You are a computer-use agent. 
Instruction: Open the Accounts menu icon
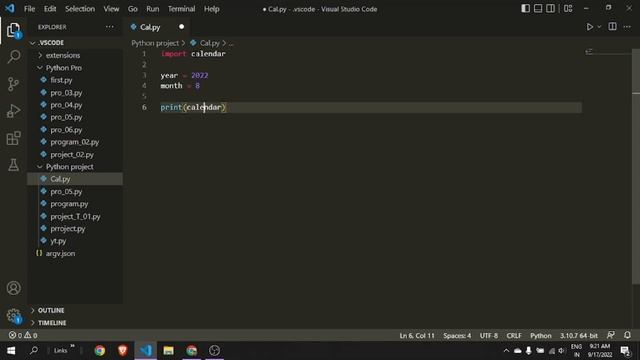click(13, 288)
